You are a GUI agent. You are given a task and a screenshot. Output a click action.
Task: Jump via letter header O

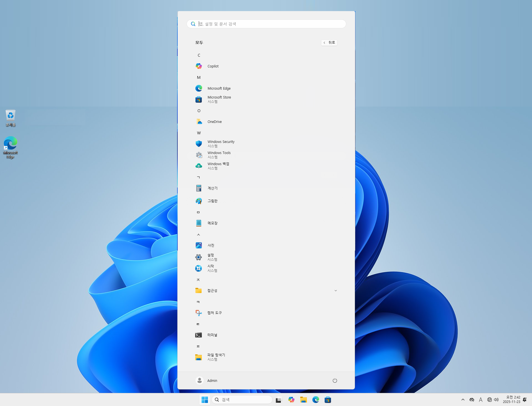pyautogui.click(x=199, y=111)
